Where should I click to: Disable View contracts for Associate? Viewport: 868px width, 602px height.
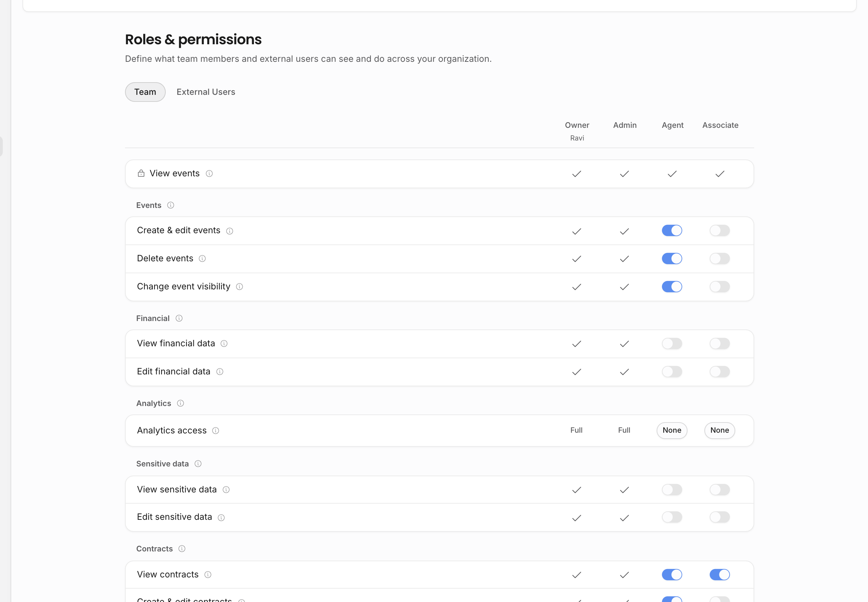click(720, 575)
